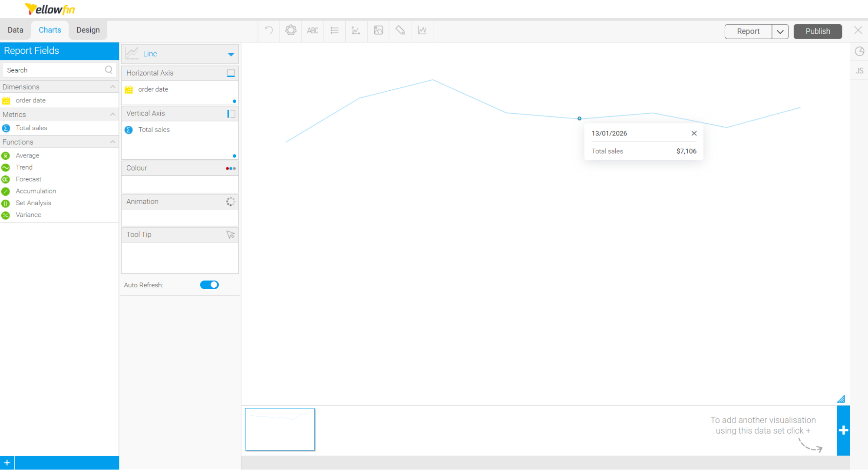Select the ABC text formatting icon
The image size is (868, 470).
[312, 30]
